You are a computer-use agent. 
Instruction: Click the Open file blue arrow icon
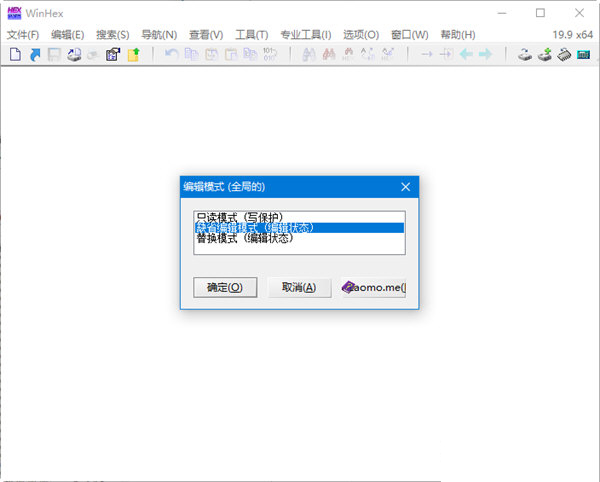point(35,55)
